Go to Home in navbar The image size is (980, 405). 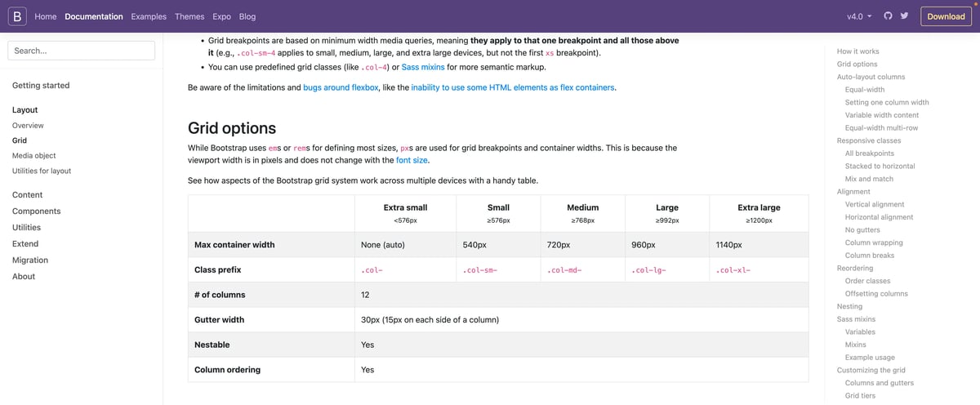pyautogui.click(x=46, y=16)
